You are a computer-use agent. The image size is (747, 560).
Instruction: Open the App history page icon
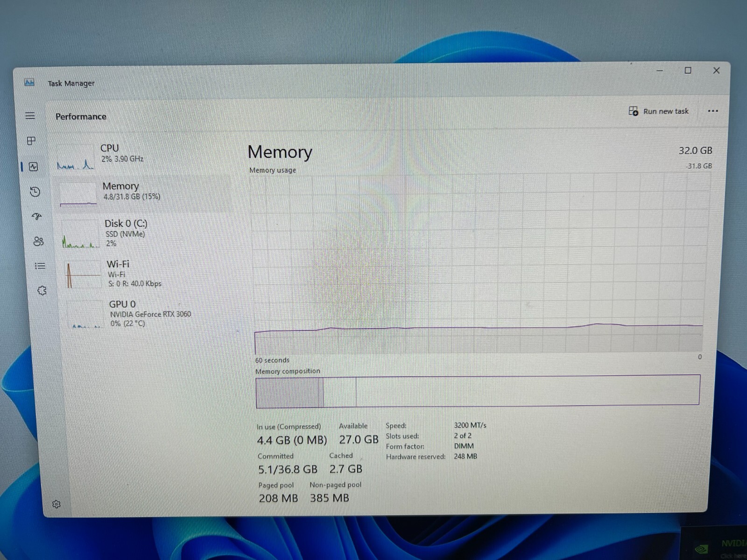click(x=35, y=192)
